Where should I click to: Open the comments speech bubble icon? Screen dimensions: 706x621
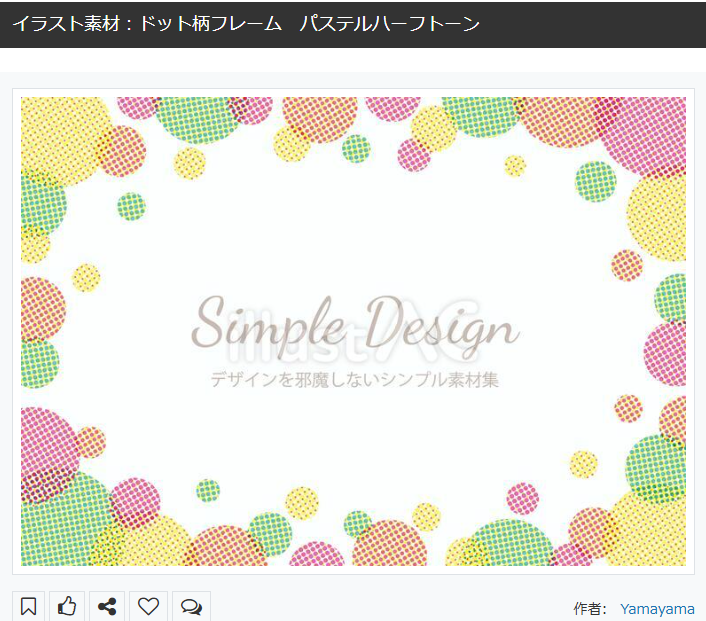191,606
